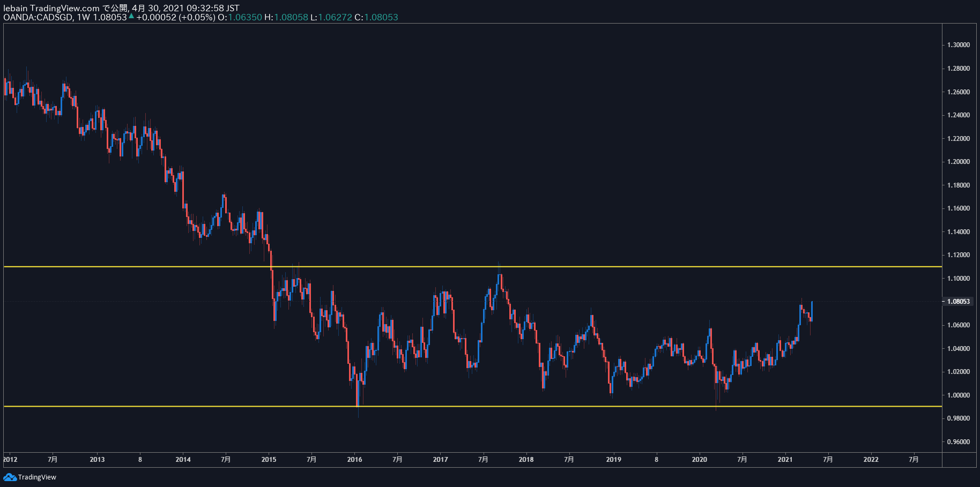Click the current price label 1.08053

point(959,302)
